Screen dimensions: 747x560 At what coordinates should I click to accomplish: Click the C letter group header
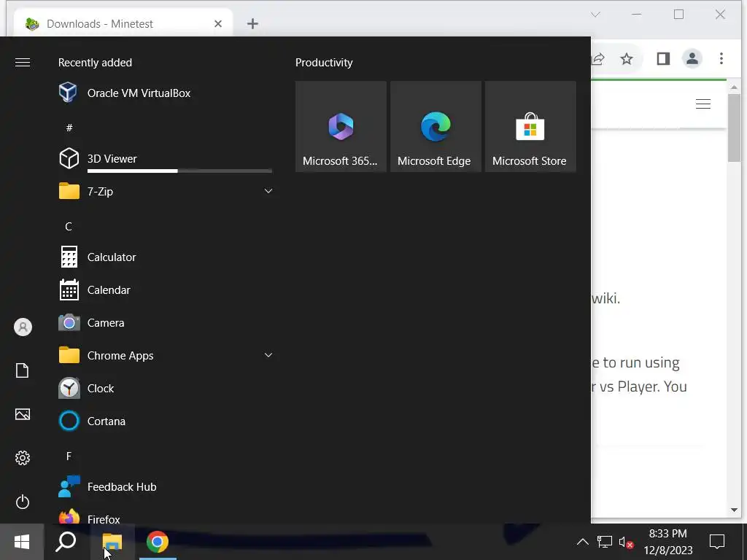pos(69,226)
